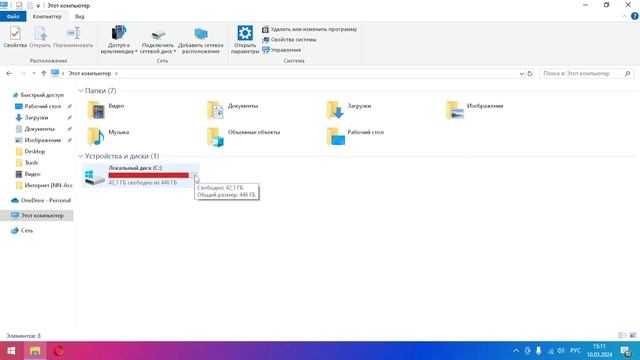Collapse the Папки (7) group
The image size is (640, 360).
[x=80, y=91]
